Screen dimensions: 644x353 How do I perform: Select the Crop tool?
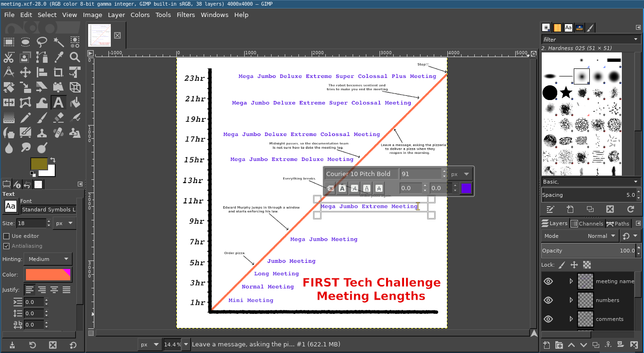[58, 73]
